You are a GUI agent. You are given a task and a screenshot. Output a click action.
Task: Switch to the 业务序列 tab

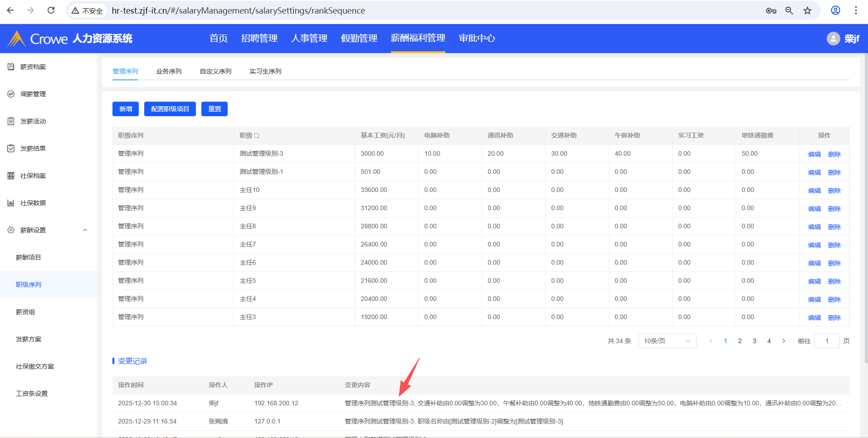(x=169, y=71)
